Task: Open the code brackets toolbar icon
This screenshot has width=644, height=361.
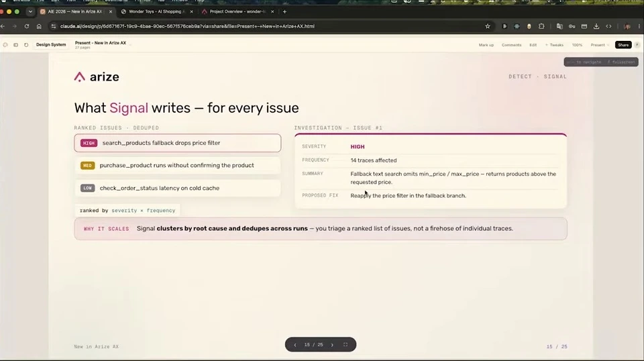Action: (x=608, y=26)
